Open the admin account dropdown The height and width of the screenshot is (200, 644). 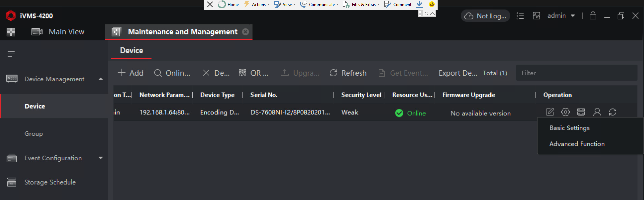tap(561, 16)
